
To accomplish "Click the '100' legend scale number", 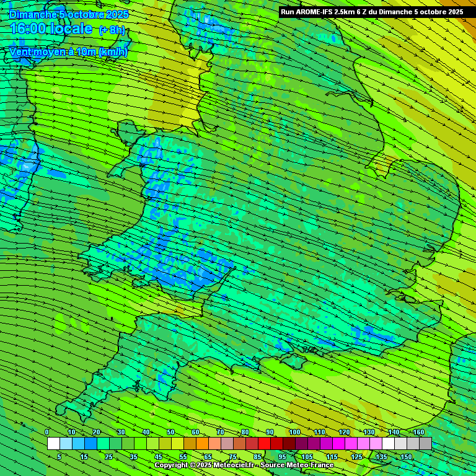I will point(294,432).
